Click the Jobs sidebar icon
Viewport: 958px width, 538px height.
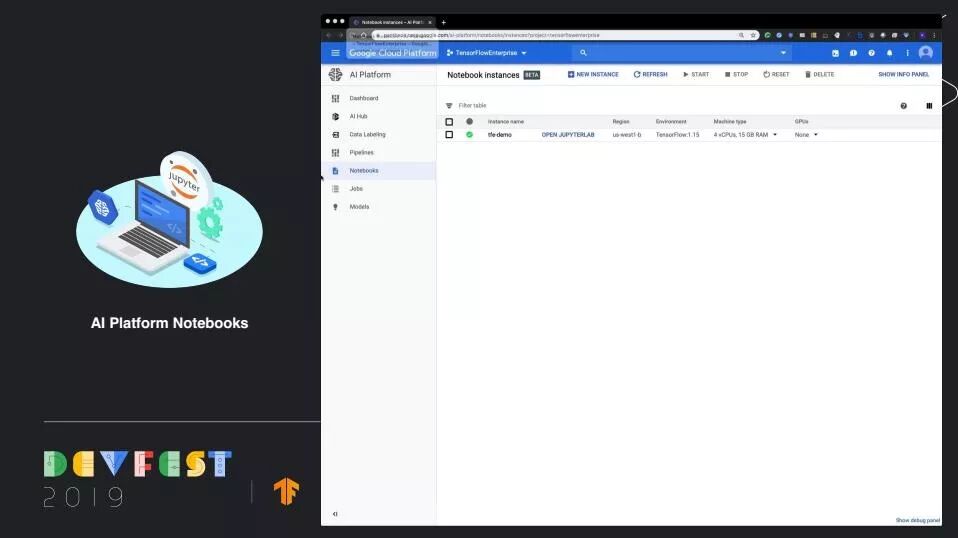(335, 189)
